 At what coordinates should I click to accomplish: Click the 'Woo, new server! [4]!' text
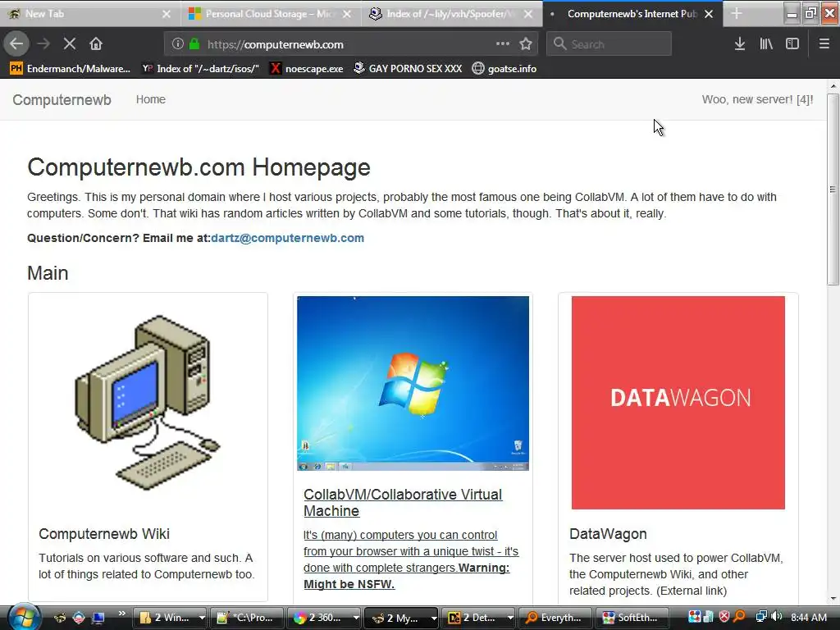click(x=757, y=99)
